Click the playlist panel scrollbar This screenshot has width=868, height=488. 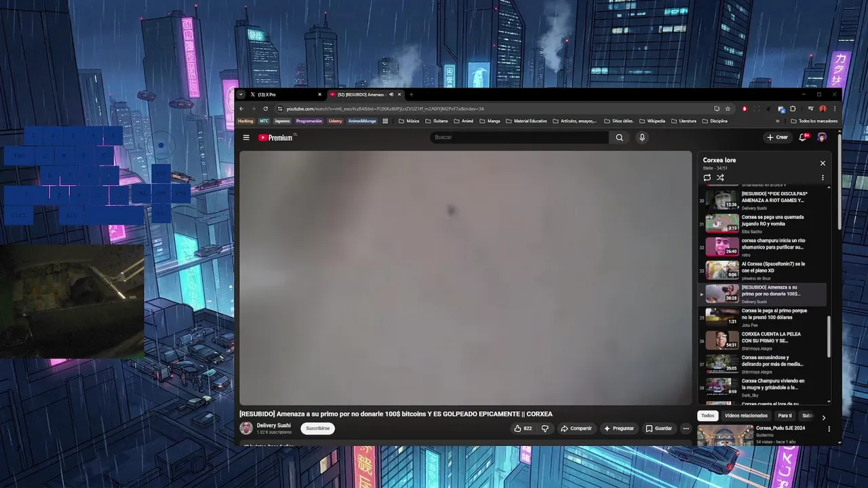coord(829,336)
